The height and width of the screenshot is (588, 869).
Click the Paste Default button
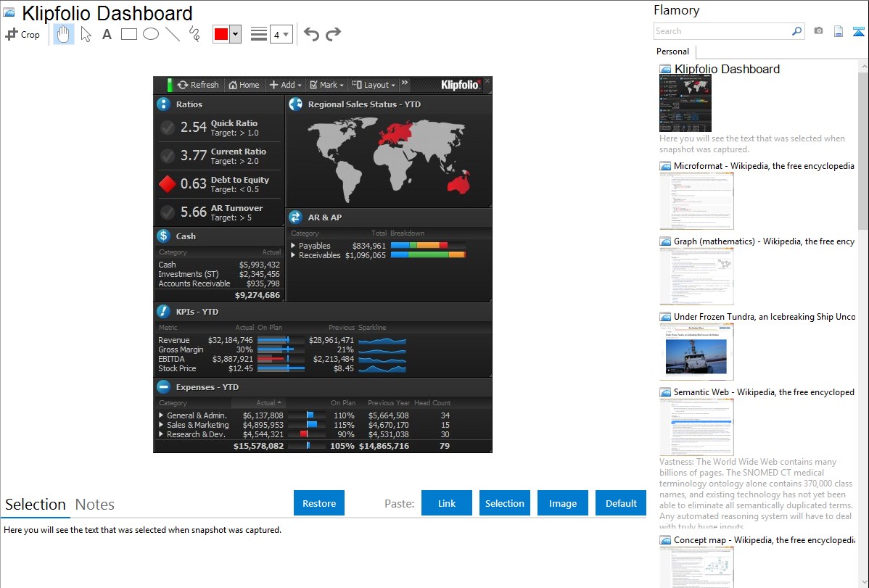[621, 503]
